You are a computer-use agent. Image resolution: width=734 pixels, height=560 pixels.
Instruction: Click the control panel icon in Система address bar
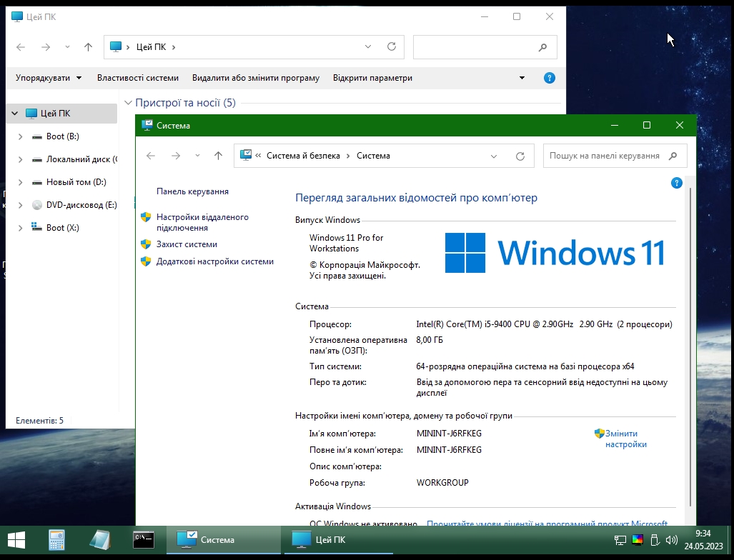pyautogui.click(x=246, y=155)
